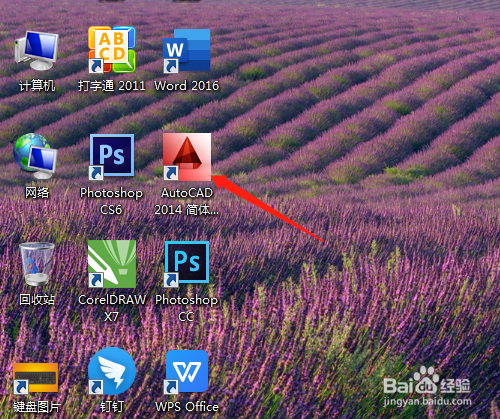
Task: Click the "Photoshop CC" label text
Action: (186, 308)
